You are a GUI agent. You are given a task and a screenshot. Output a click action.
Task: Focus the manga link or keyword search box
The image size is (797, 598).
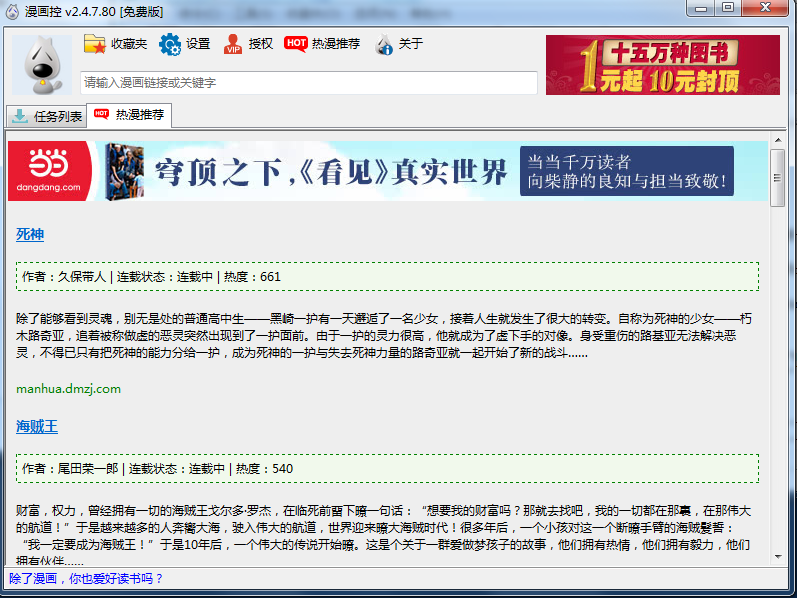click(309, 82)
